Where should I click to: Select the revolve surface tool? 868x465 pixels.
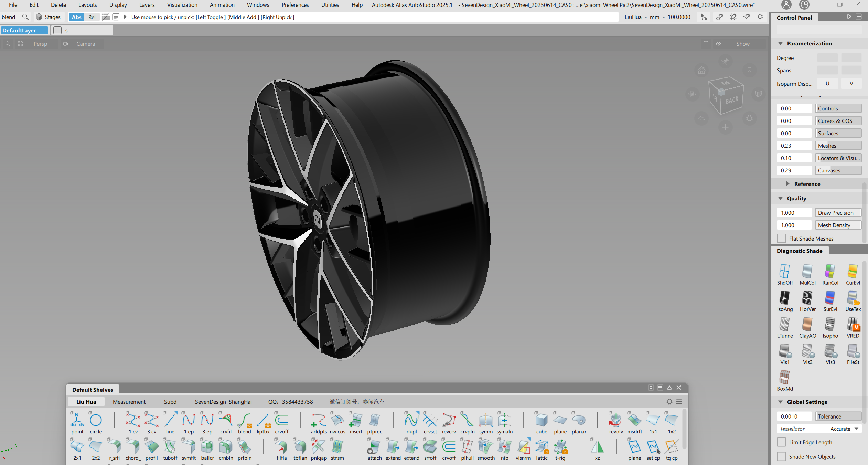615,421
